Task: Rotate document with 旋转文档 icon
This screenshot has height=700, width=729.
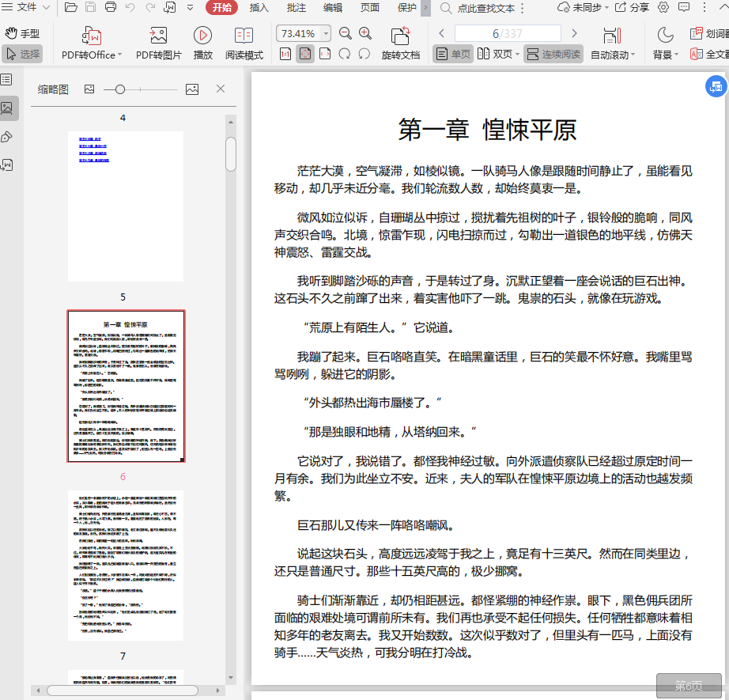Action: pyautogui.click(x=400, y=36)
